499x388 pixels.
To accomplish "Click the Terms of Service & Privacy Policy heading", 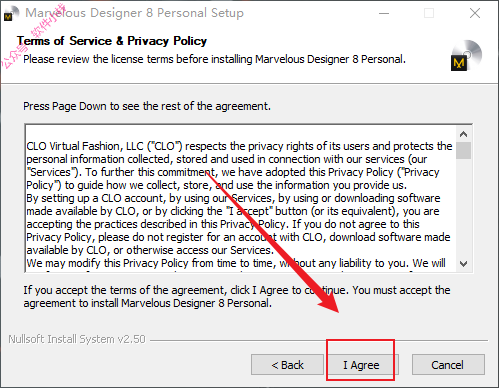I will (112, 41).
